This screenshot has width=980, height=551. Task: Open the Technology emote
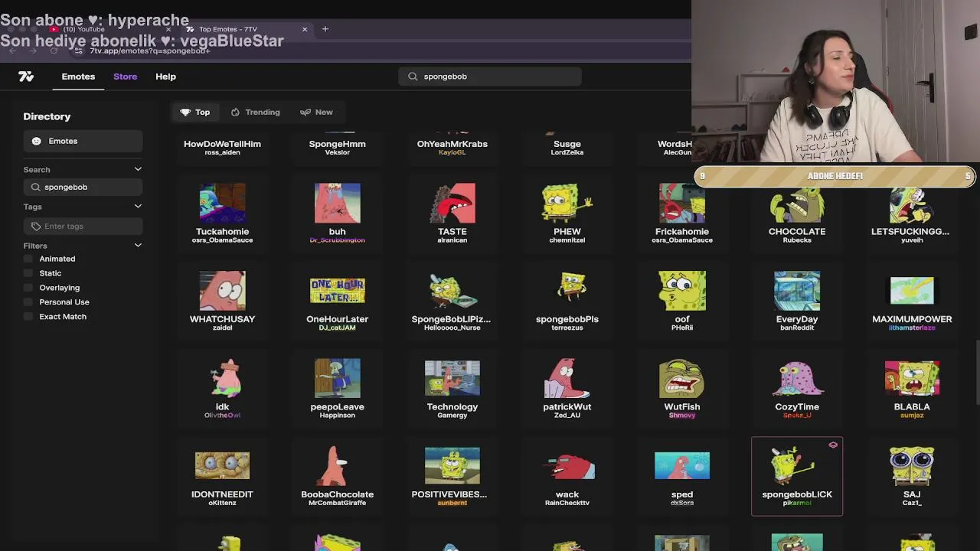point(452,388)
